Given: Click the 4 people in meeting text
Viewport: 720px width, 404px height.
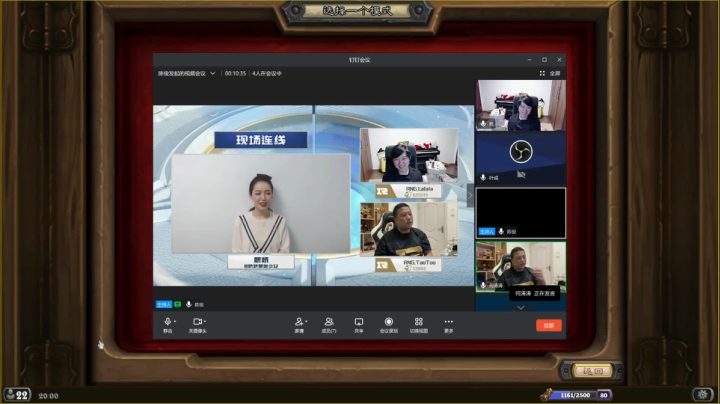Looking at the screenshot, I should pyautogui.click(x=267, y=73).
